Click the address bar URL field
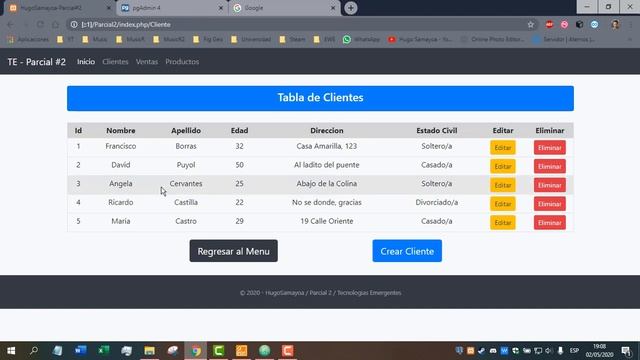 pos(302,24)
